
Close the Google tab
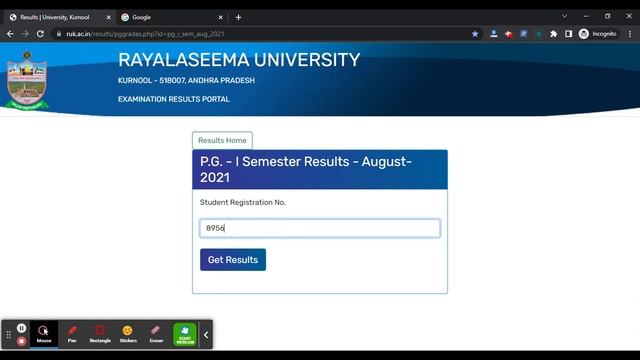coord(220,18)
